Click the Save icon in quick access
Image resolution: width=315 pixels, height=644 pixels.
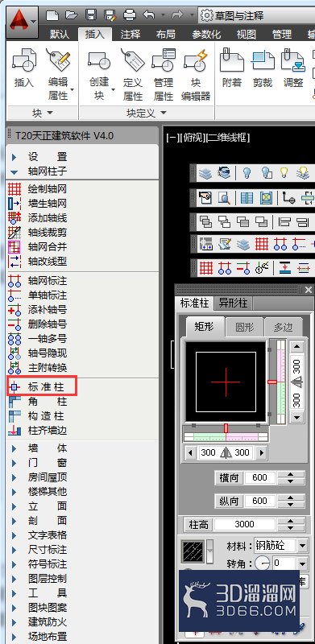pos(91,15)
